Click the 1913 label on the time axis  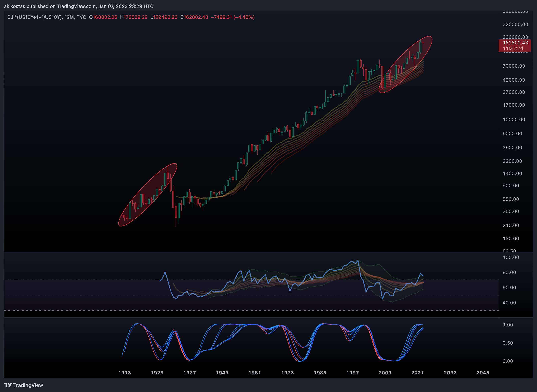(x=125, y=373)
